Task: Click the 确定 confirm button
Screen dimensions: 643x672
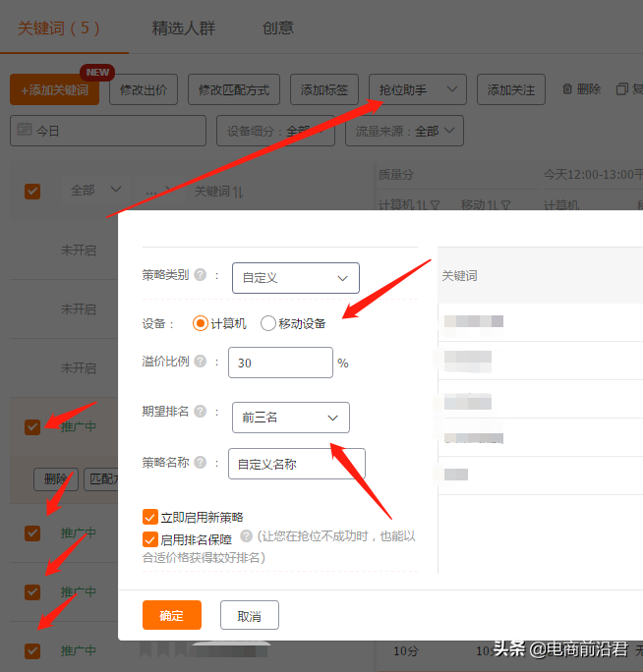Action: pos(172,615)
